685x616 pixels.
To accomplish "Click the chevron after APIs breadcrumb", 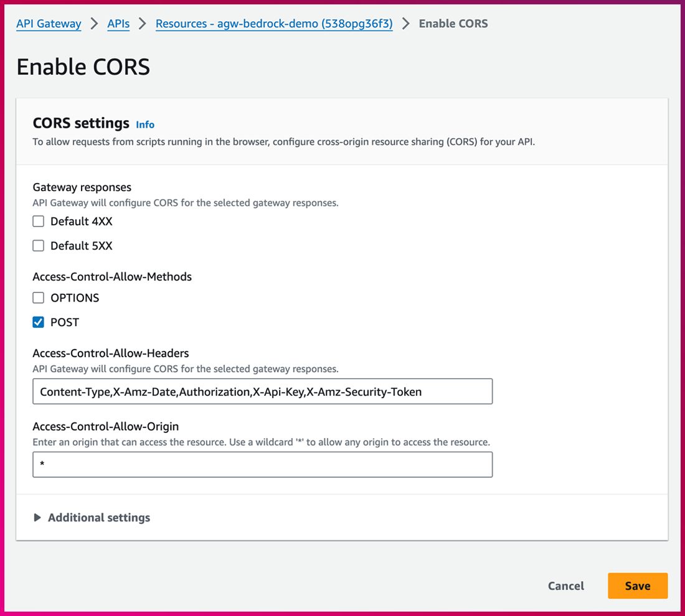I will 143,24.
